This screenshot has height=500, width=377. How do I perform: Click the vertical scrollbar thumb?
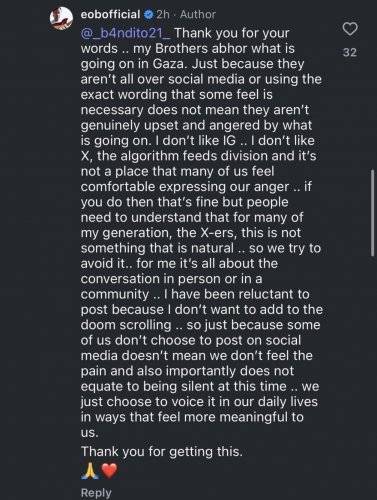372,213
